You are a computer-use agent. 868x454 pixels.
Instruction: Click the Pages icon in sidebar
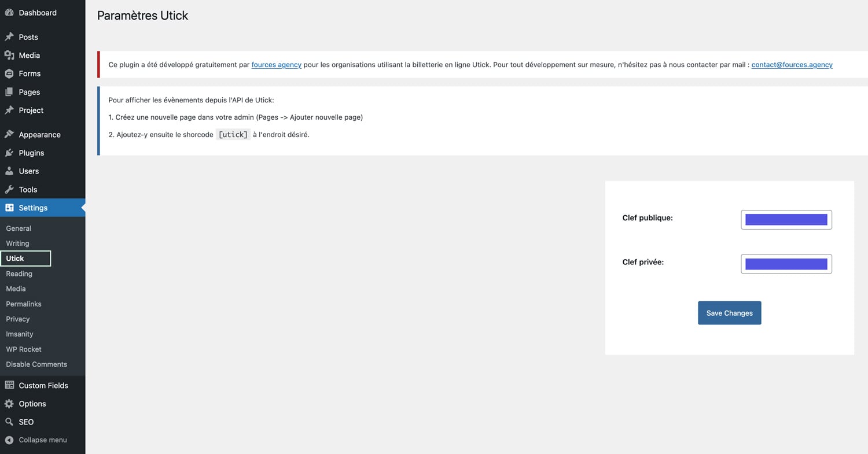pyautogui.click(x=9, y=92)
